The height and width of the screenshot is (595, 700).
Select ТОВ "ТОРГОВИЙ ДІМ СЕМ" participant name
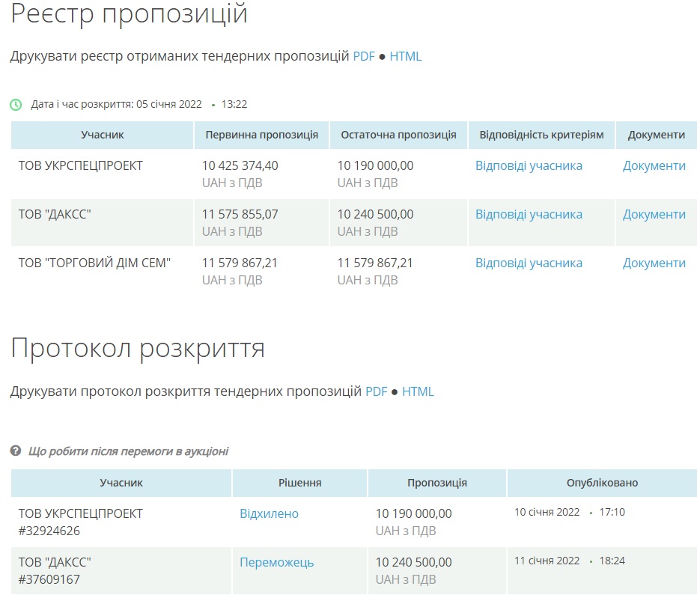[x=94, y=263]
